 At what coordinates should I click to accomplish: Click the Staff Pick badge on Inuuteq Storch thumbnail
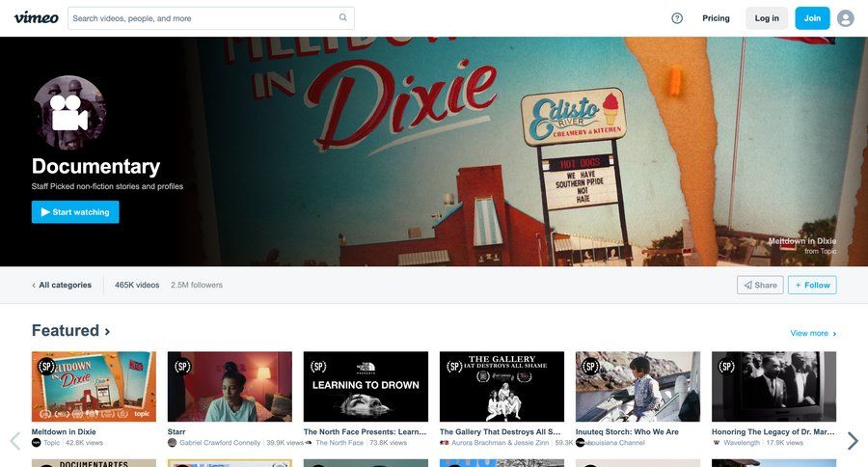point(590,367)
